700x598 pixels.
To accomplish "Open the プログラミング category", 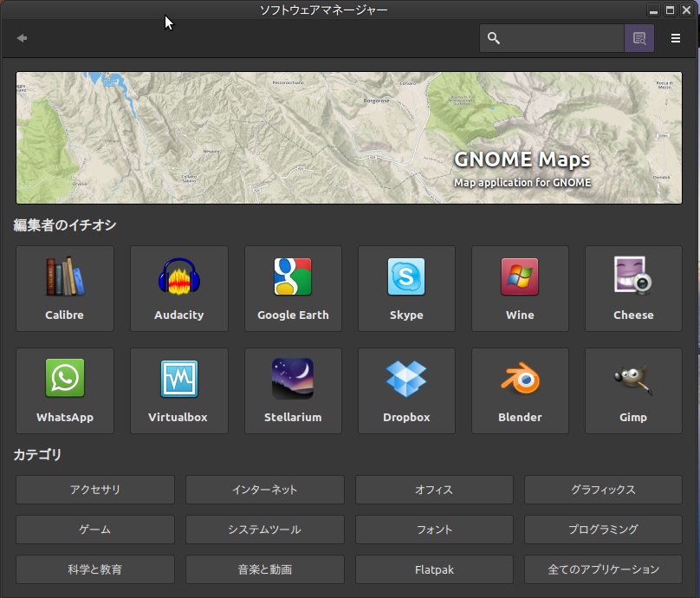I will click(x=603, y=530).
